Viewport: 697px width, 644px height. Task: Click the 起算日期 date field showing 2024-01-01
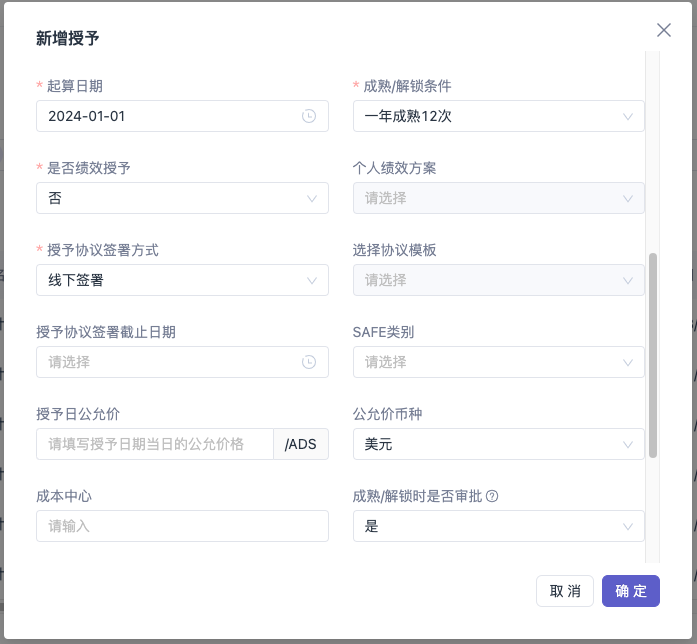coord(182,116)
